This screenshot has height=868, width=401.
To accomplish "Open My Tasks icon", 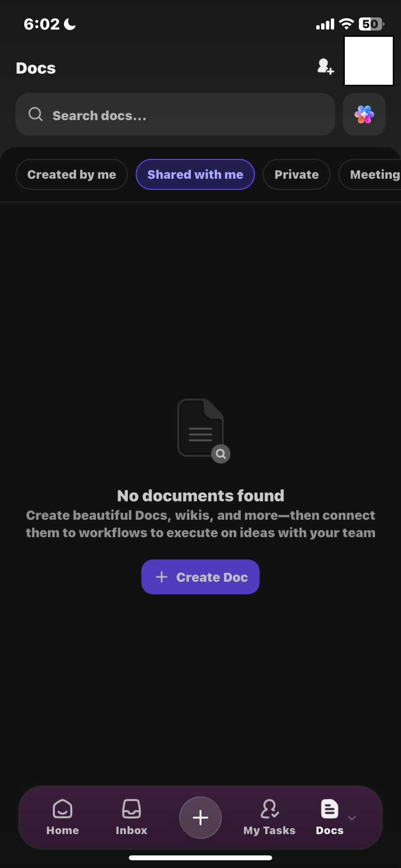I will point(269,808).
